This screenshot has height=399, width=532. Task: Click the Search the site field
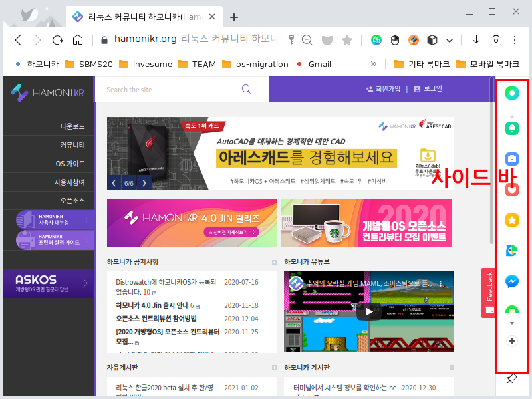[173, 90]
